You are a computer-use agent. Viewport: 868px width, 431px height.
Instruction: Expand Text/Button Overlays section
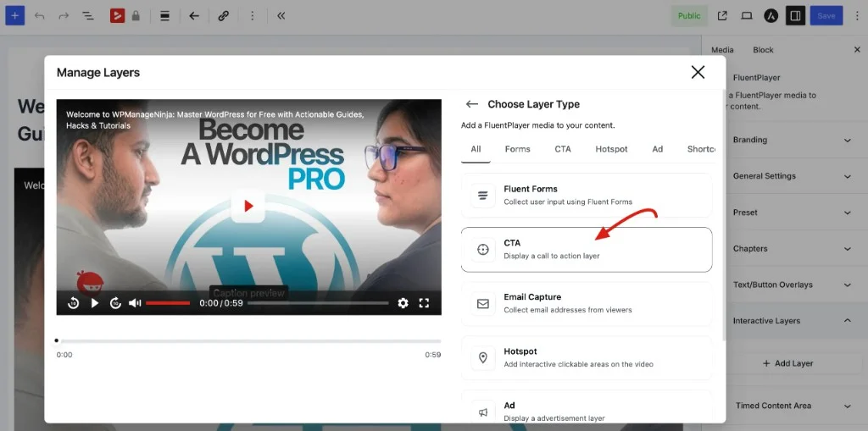[793, 285]
